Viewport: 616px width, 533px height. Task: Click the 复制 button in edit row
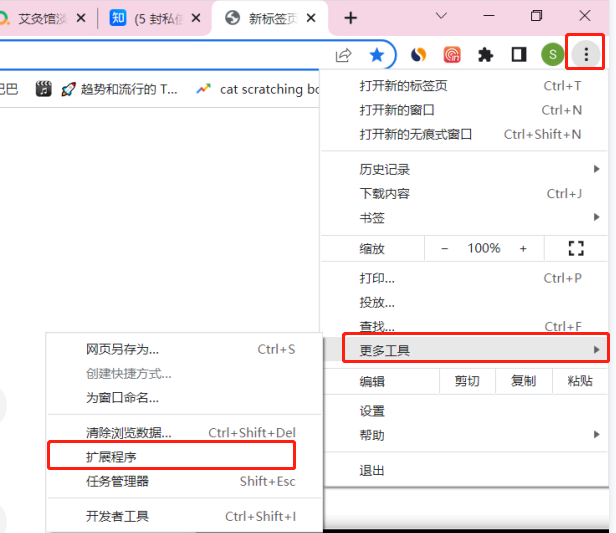(x=523, y=381)
